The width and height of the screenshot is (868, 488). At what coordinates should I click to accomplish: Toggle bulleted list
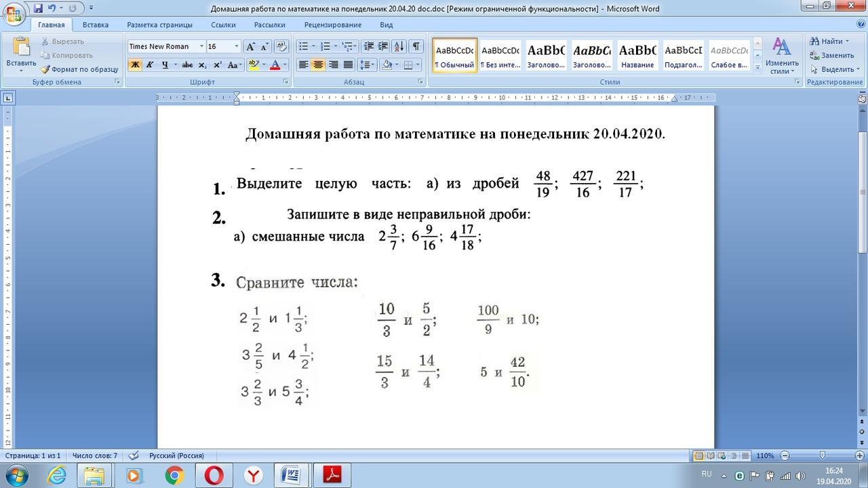(x=303, y=47)
